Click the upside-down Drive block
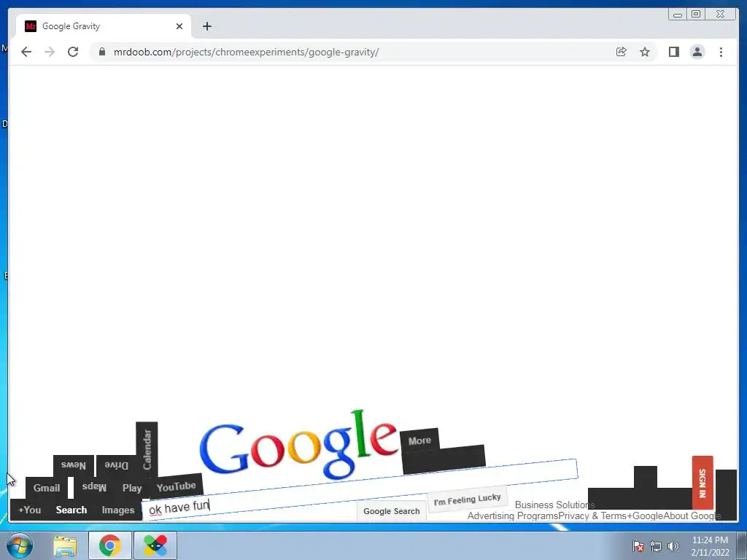The image size is (747, 560). point(116,466)
